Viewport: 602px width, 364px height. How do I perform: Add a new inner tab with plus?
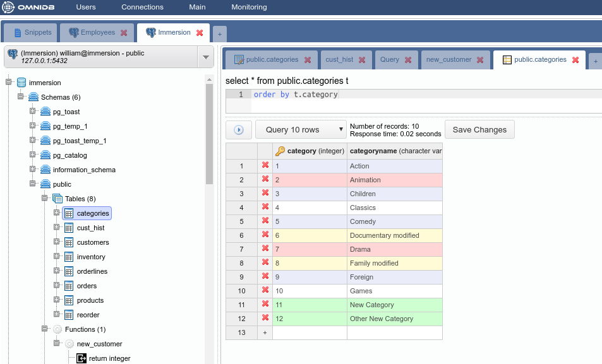[596, 61]
